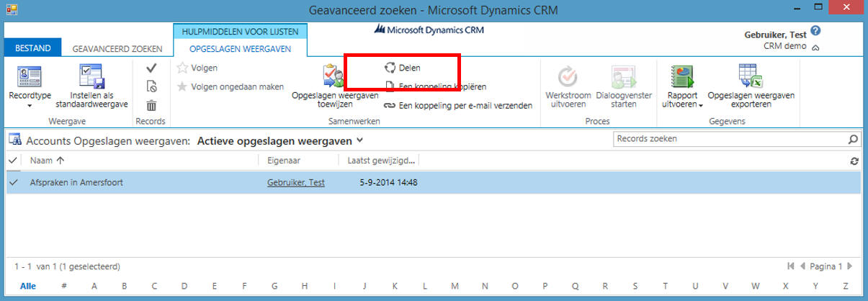This screenshot has width=868, height=301.
Task: Expand the Rapport uitvoeren dropdown arrow
Action: point(700,105)
